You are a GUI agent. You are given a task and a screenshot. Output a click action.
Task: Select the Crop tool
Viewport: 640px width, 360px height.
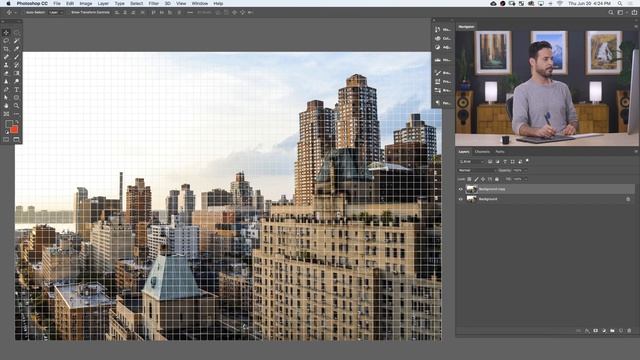pyautogui.click(x=6, y=49)
